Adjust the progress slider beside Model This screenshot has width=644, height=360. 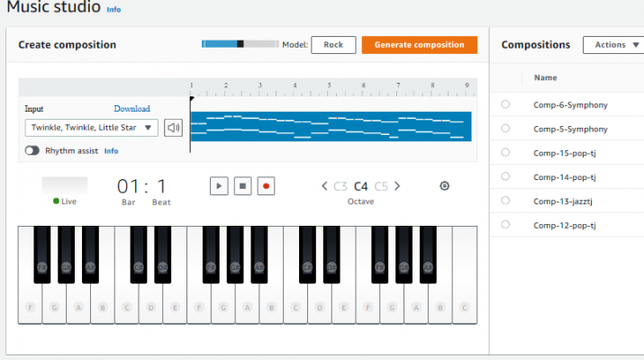point(240,44)
